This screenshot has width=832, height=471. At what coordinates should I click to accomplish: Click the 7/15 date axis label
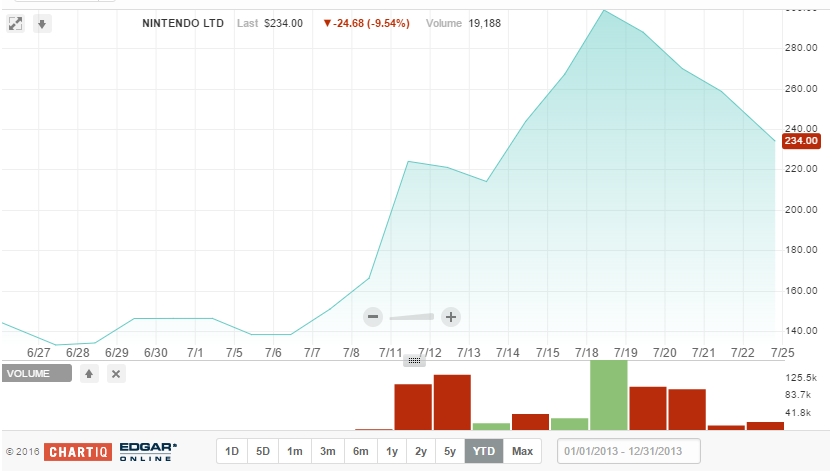tap(548, 353)
